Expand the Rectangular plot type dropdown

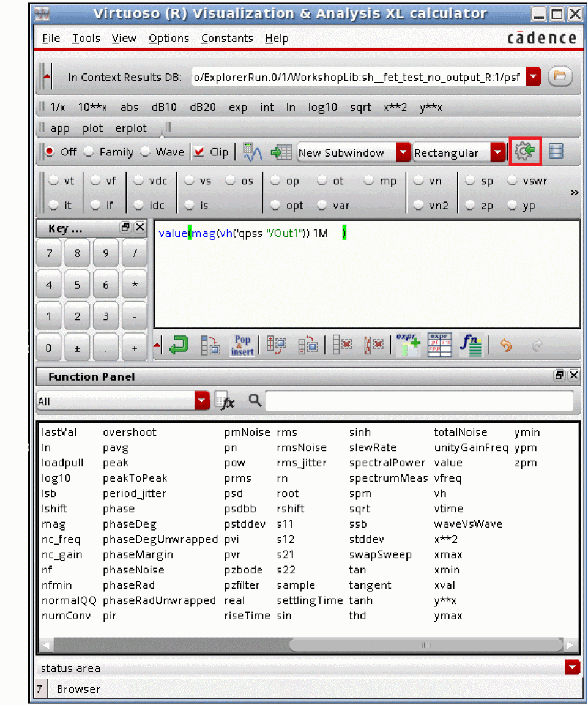(x=499, y=152)
